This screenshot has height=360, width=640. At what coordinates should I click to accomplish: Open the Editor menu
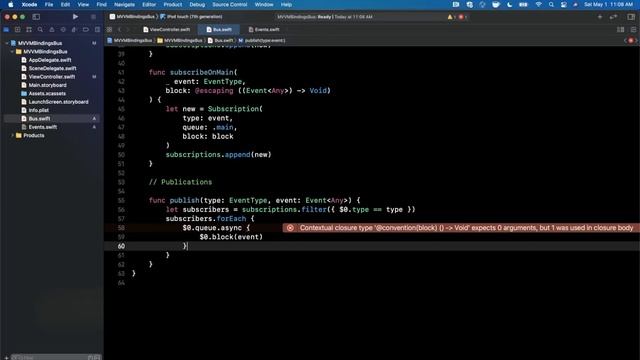[149, 4]
